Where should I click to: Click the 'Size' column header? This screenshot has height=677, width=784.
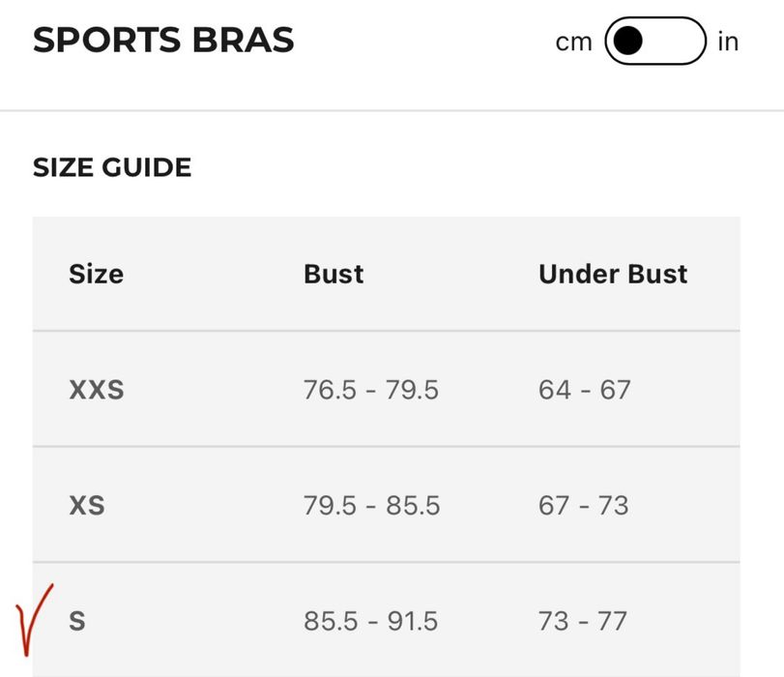(x=96, y=275)
